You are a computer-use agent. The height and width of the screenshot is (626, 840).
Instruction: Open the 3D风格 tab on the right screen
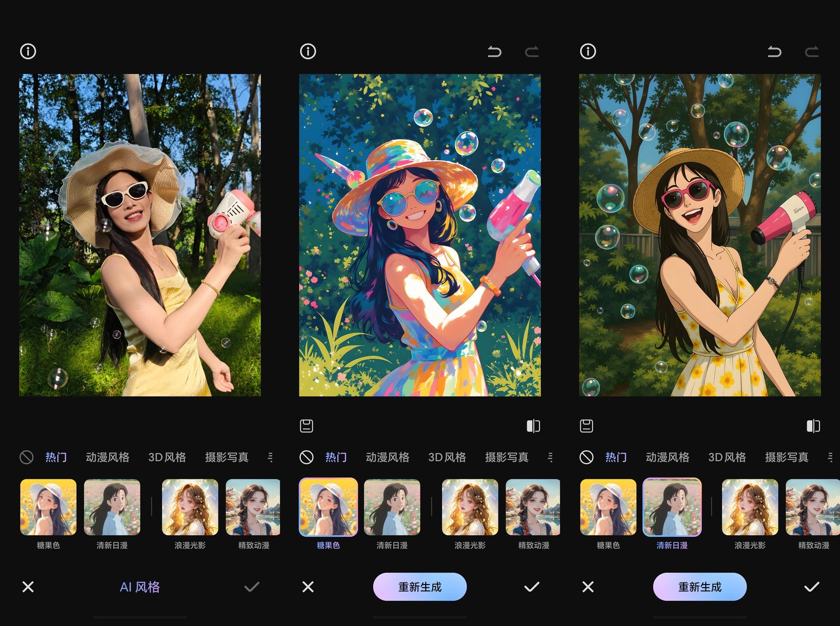pos(727,457)
